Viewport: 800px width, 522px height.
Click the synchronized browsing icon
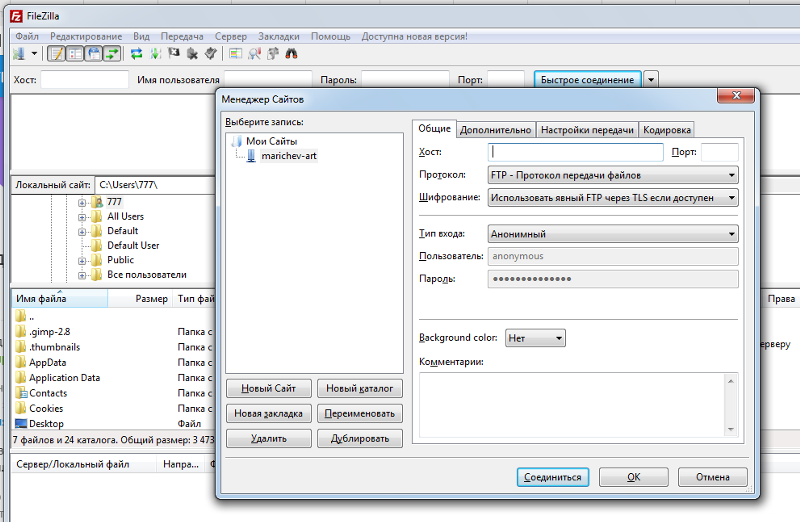pos(272,54)
